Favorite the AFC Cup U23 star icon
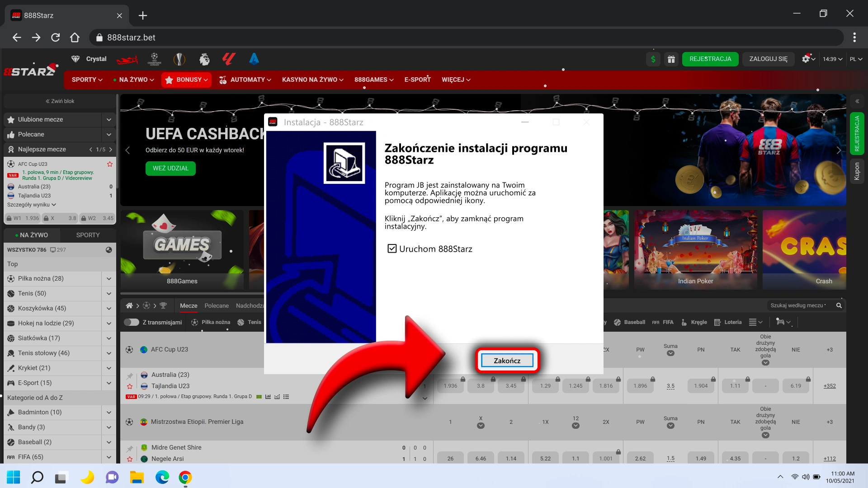Screen dimensions: 868x488 109,164
